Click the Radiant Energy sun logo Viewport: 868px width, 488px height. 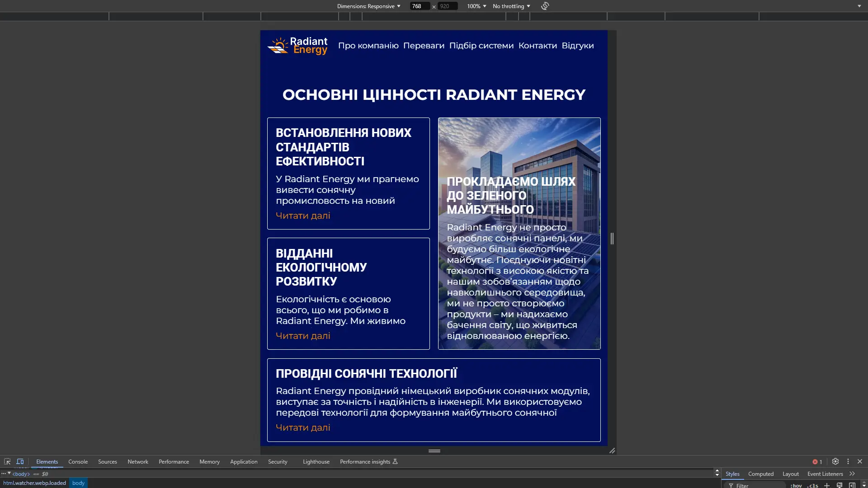click(297, 46)
